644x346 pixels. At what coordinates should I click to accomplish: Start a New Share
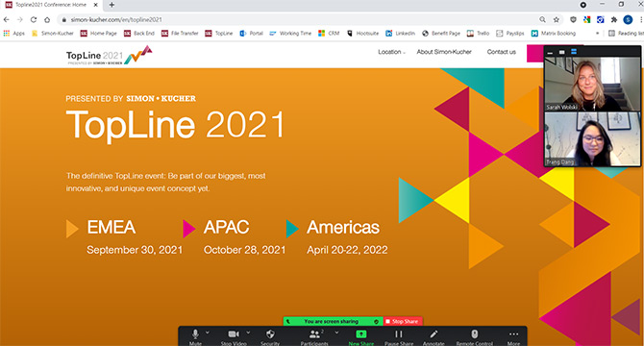[x=361, y=336]
